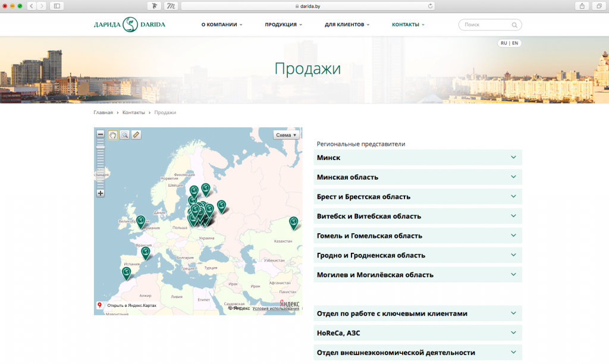The height and width of the screenshot is (364, 609).
Task: Show all tabs overview button
Action: 599,6
